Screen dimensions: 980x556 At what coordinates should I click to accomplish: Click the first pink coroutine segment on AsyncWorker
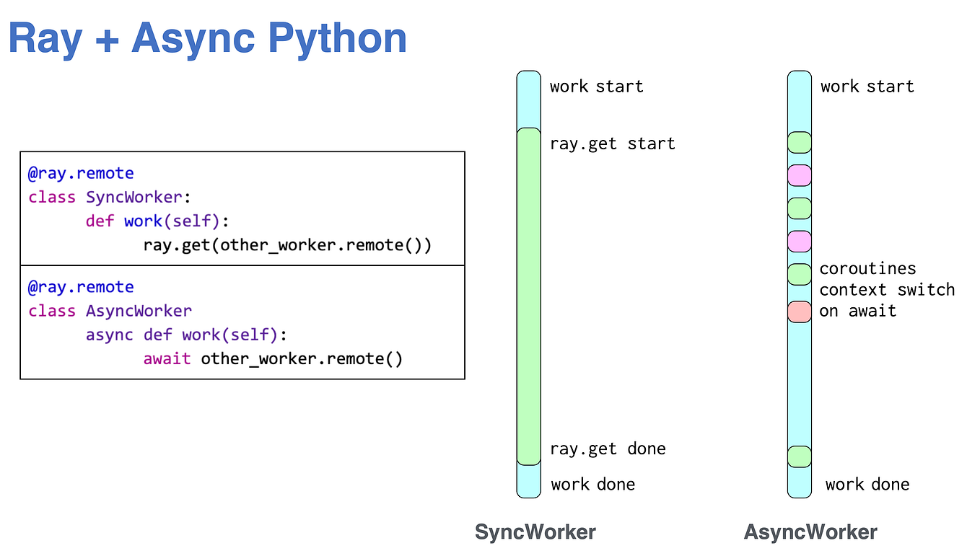point(800,175)
